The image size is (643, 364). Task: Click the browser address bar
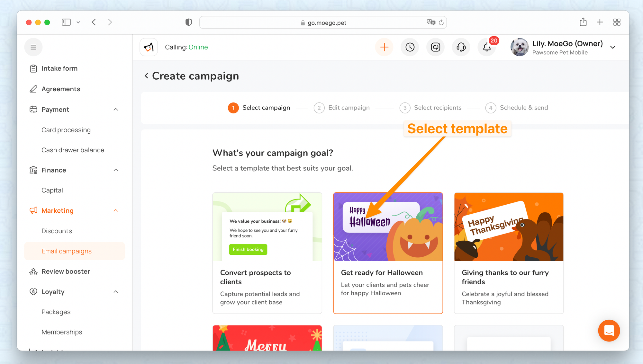[x=323, y=22]
